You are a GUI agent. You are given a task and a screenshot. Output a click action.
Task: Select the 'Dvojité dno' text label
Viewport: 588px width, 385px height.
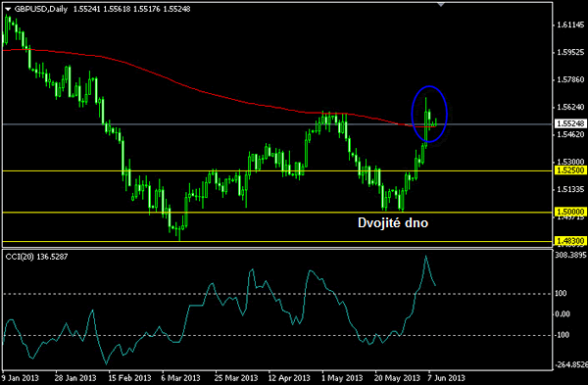[393, 222]
